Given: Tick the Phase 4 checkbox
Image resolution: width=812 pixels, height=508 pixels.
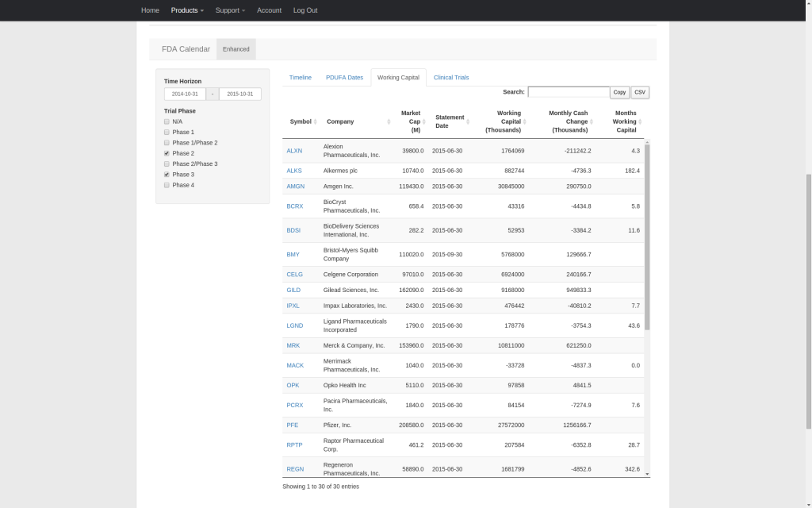Looking at the screenshot, I should [167, 185].
